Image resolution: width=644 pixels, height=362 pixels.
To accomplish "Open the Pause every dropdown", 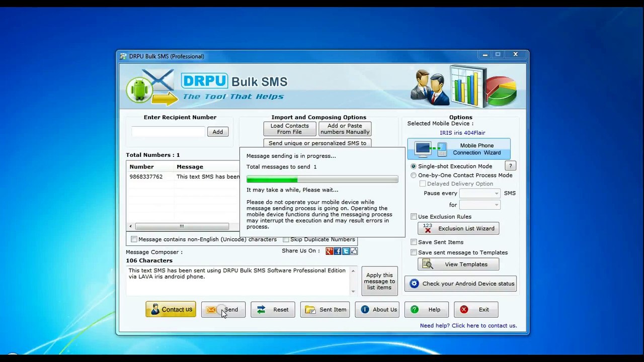I will pos(479,194).
